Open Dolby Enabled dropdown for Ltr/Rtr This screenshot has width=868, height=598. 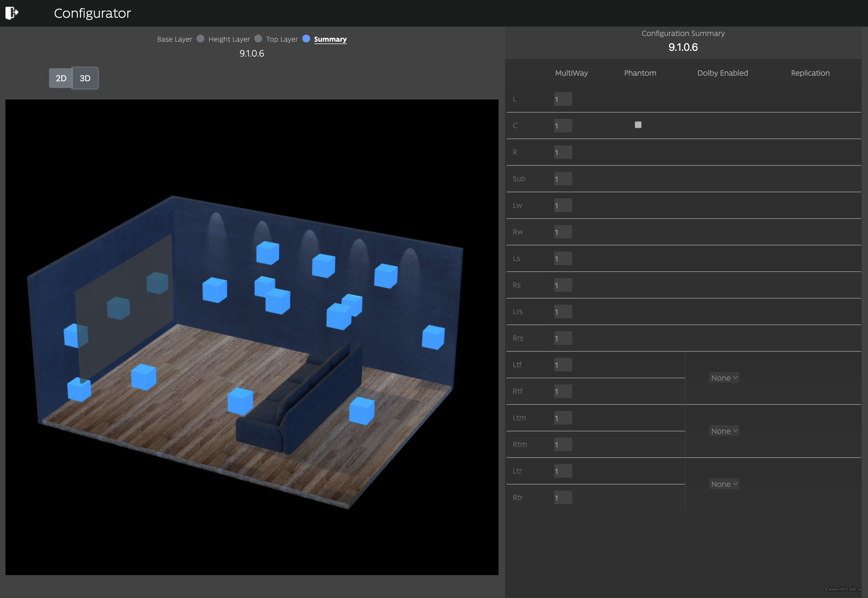tap(724, 484)
